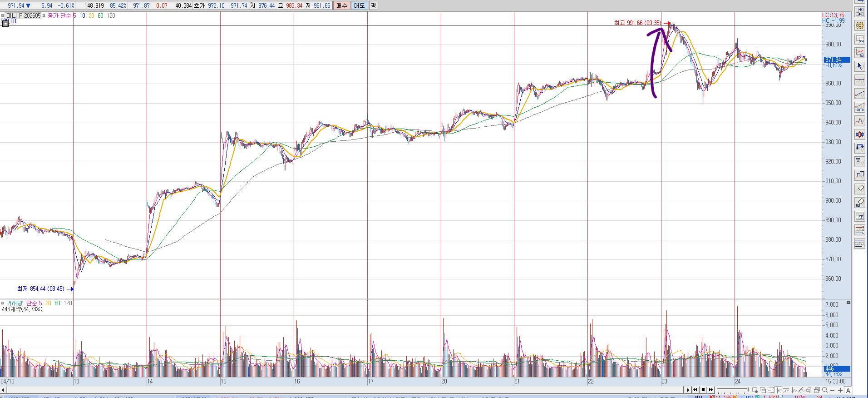Screen dimensions: 868x398
Task: Click the 미니 F 202605 symbol label
Action: coord(23,15)
